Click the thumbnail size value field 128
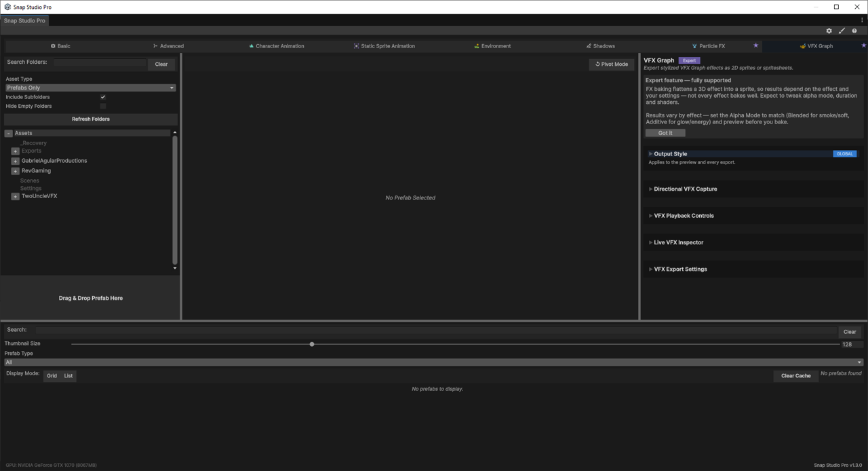 pos(852,344)
